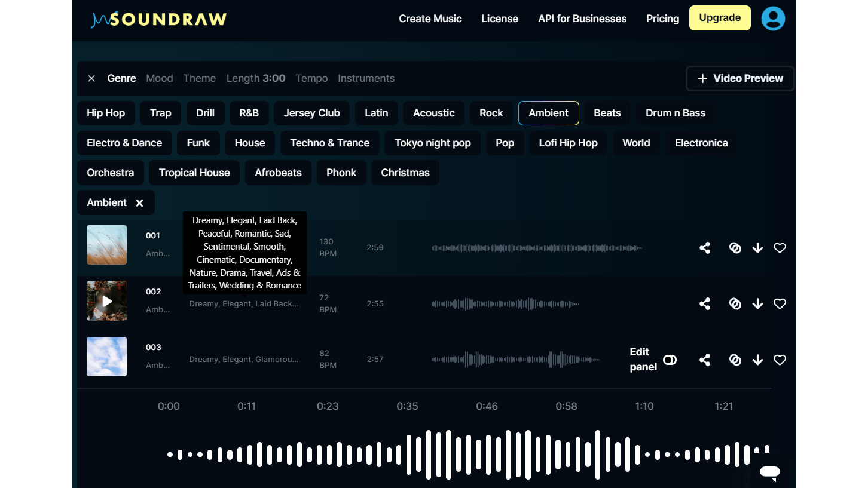Pick the Rock genre
This screenshot has height=488, width=868.
491,113
